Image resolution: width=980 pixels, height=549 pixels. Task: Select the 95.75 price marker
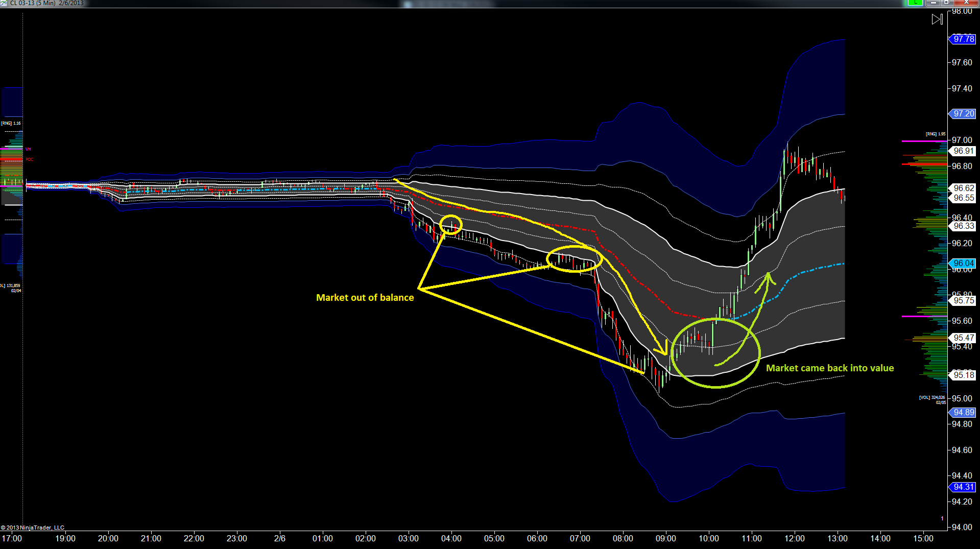coord(963,300)
